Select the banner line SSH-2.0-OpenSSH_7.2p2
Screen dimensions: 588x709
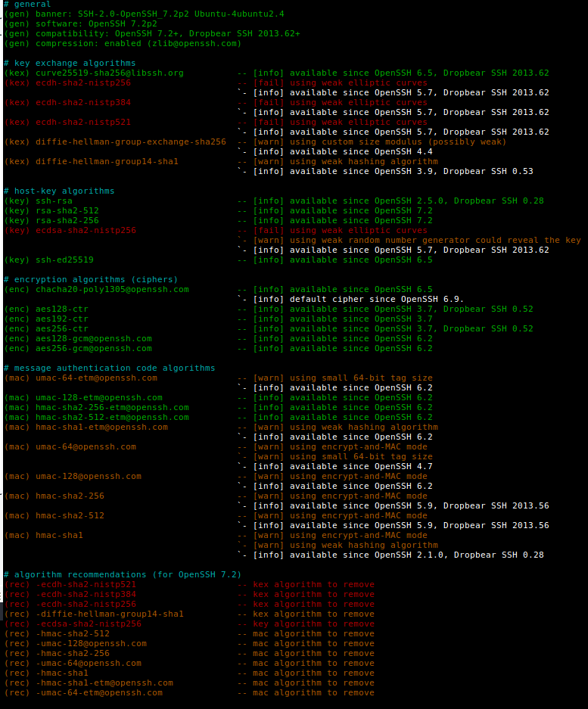[145, 14]
